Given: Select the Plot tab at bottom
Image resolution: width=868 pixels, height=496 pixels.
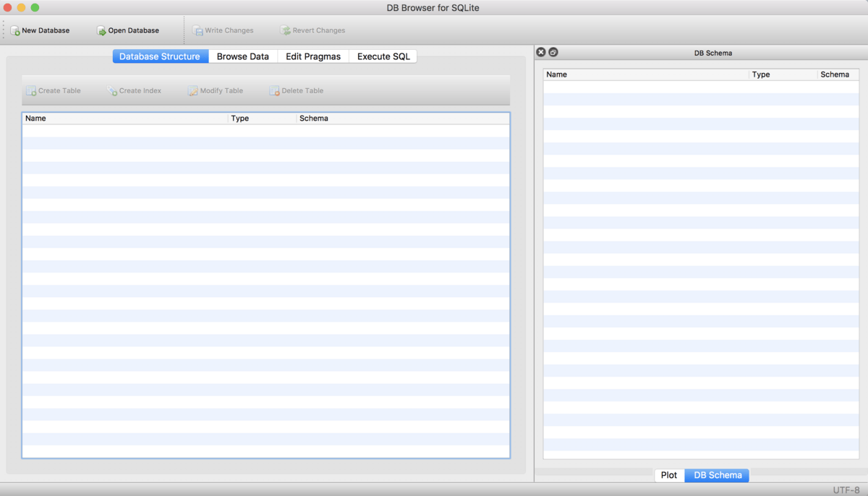Looking at the screenshot, I should [x=669, y=475].
